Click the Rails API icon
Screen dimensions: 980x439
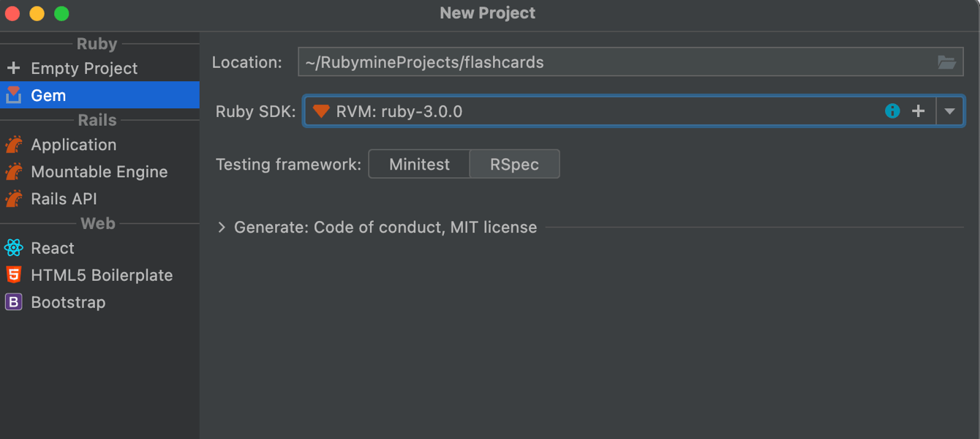point(14,199)
